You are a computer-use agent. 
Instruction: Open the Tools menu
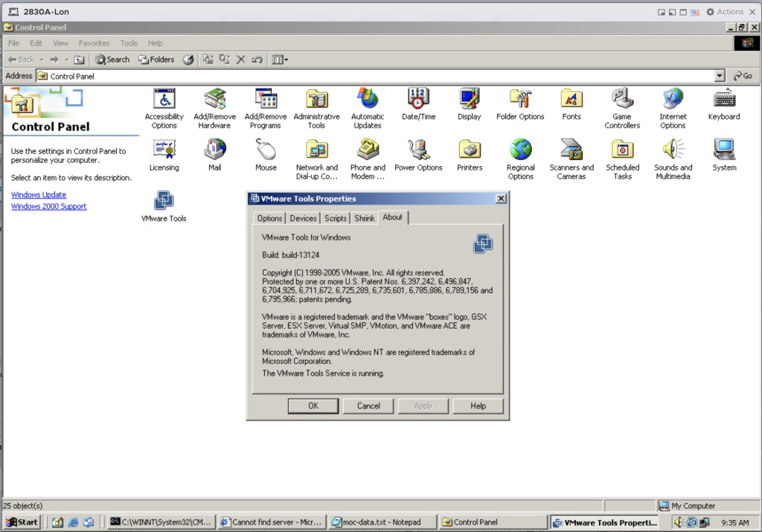pyautogui.click(x=129, y=43)
